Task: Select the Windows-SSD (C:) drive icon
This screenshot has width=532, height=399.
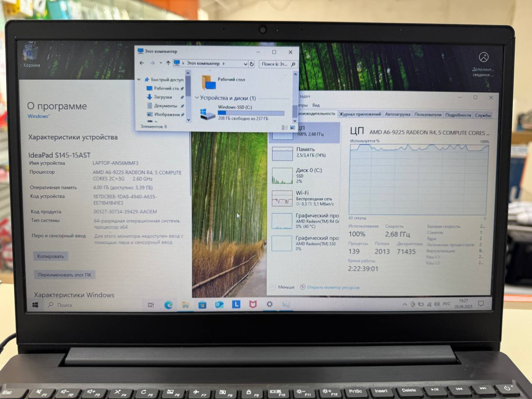Action: (207, 113)
